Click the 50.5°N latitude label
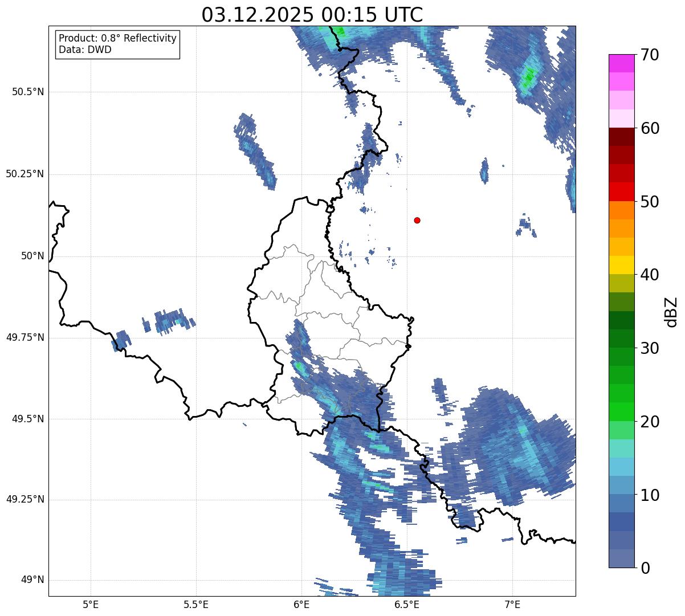 (28, 92)
